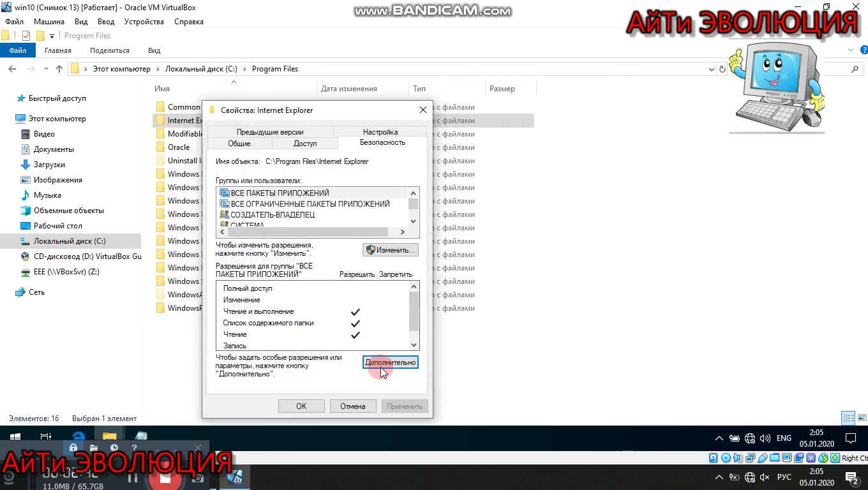Screen dimensions: 868x490
Task: Click VirtualBox display indicator icon
Action: click(x=787, y=458)
